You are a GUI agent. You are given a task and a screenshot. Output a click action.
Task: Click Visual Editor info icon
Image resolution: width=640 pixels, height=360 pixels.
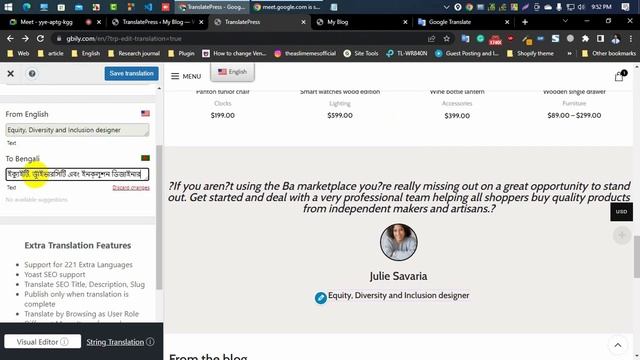click(64, 342)
